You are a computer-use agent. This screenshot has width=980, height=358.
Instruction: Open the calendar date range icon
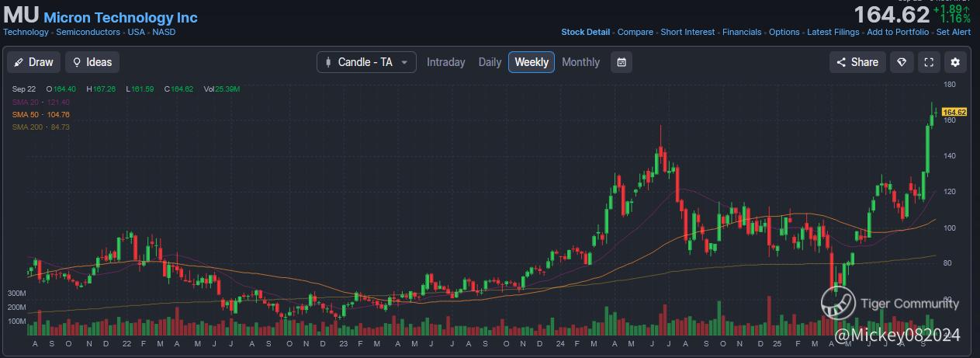click(622, 62)
